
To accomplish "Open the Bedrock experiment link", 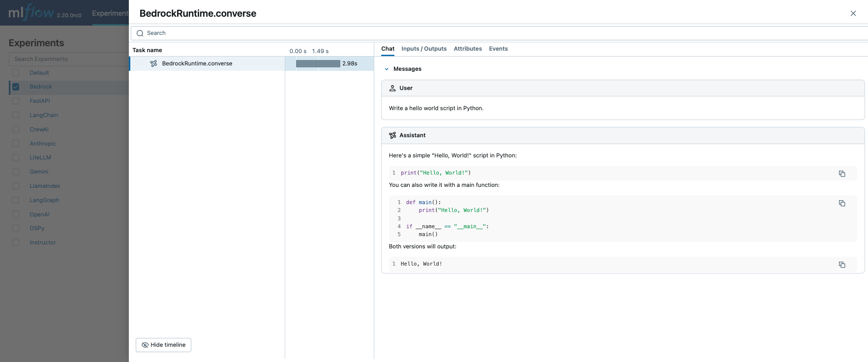I will 41,87.
